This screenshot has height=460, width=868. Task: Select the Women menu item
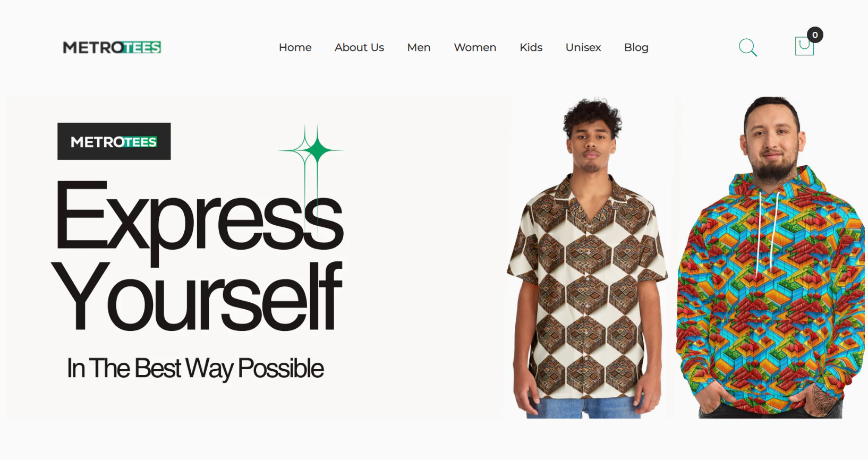pos(475,47)
